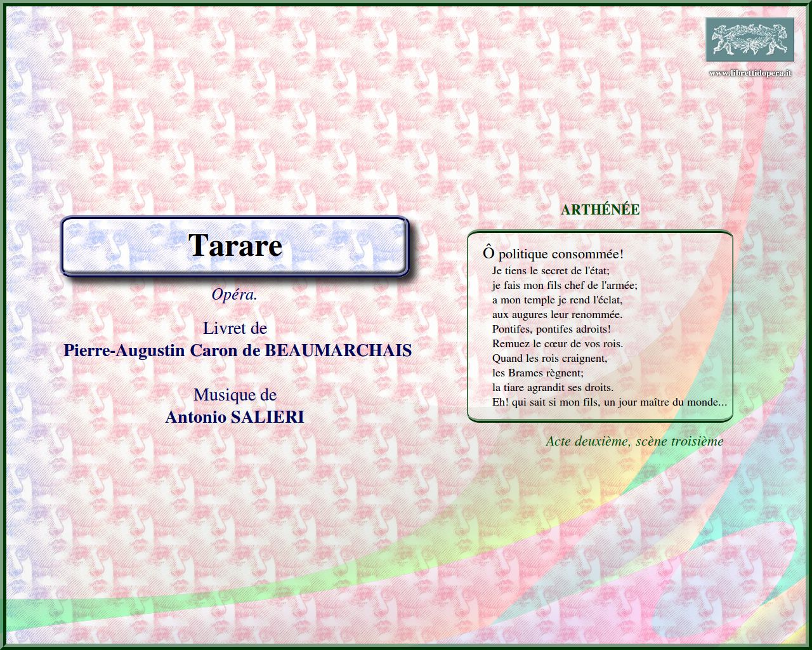Click 'la tiare agrandit ses droits' line
This screenshot has width=812, height=650.
(553, 388)
